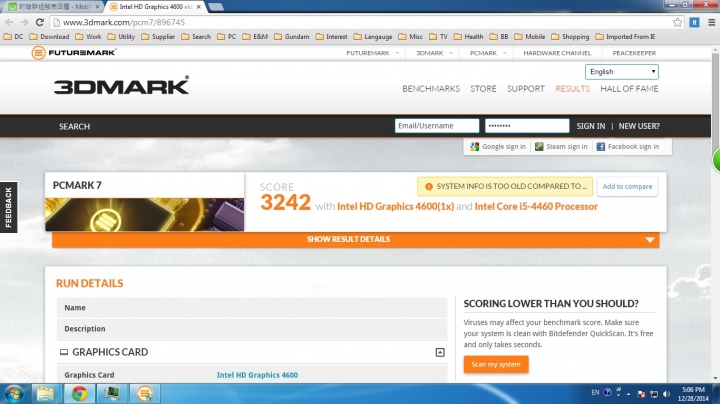Click the network tray icon

tap(654, 394)
